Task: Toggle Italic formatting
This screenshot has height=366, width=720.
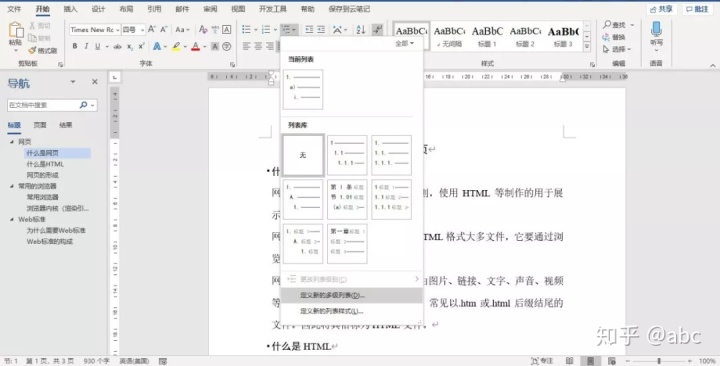Action: (x=86, y=46)
